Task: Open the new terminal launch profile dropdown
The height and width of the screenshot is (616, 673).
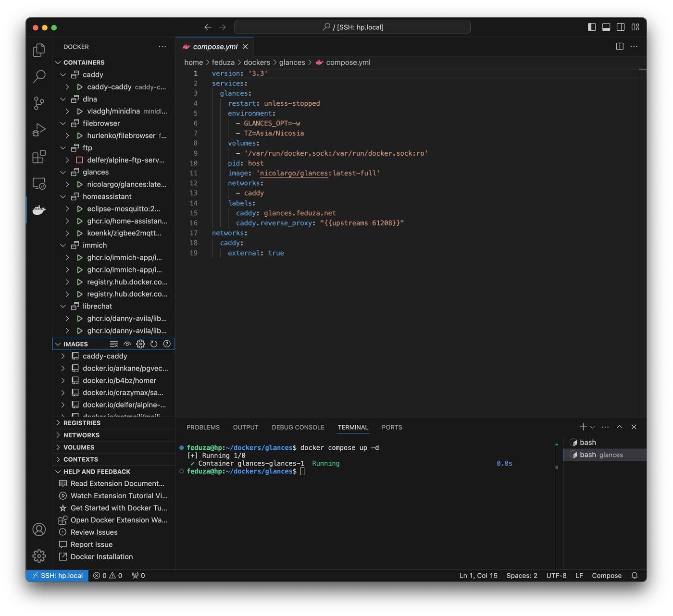Action: click(592, 427)
